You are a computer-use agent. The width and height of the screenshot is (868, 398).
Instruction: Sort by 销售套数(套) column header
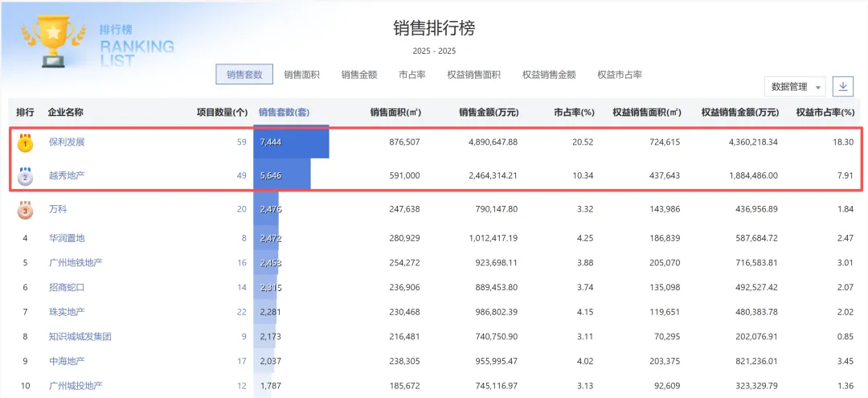(285, 113)
